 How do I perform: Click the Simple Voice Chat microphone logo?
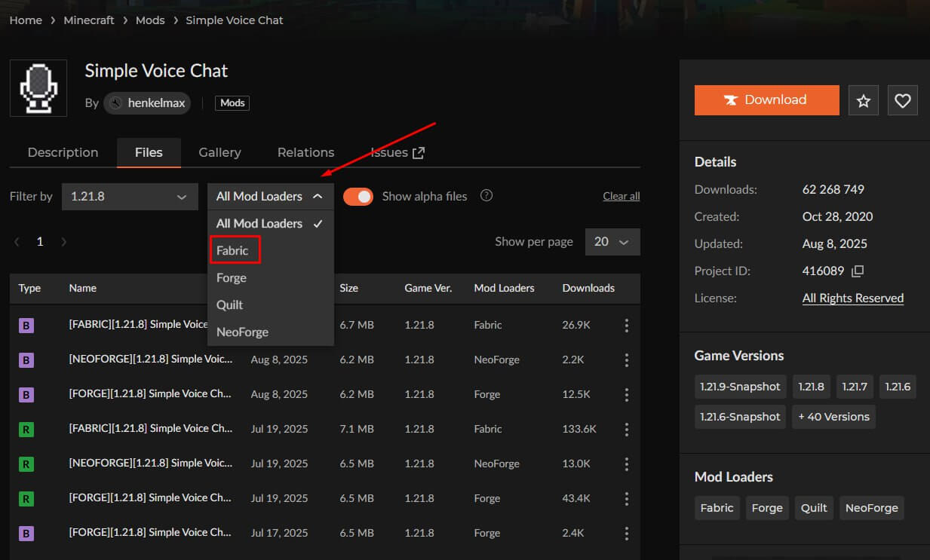(x=38, y=87)
